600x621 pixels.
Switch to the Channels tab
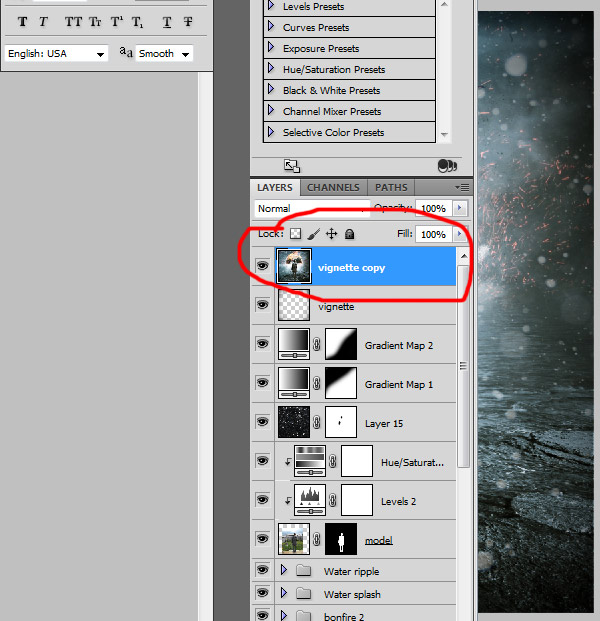point(333,187)
